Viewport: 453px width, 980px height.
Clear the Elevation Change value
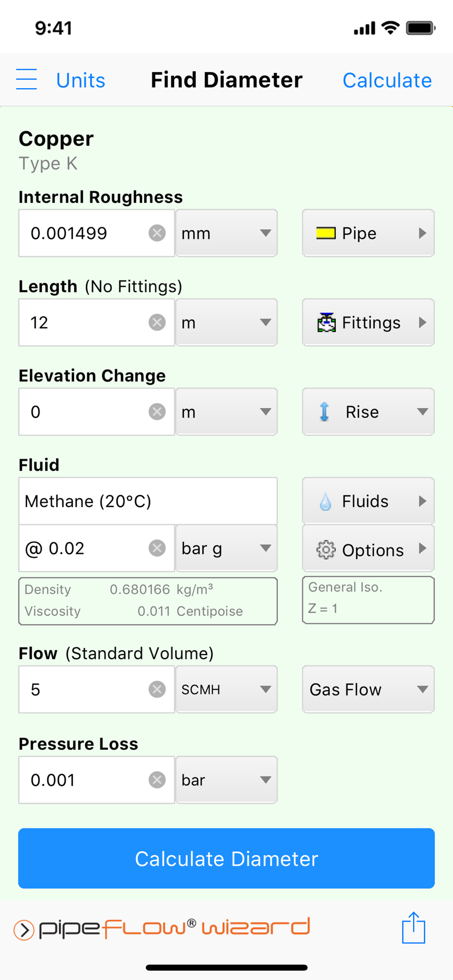coord(157,412)
